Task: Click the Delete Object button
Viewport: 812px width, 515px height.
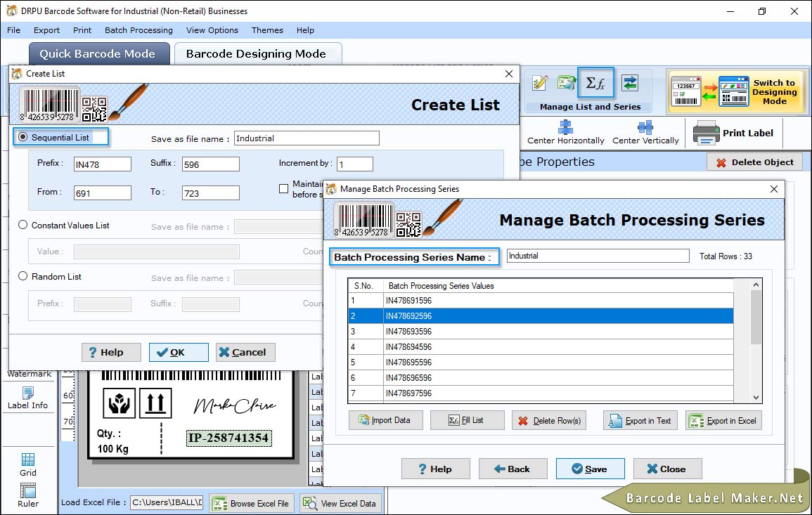Action: (x=754, y=162)
